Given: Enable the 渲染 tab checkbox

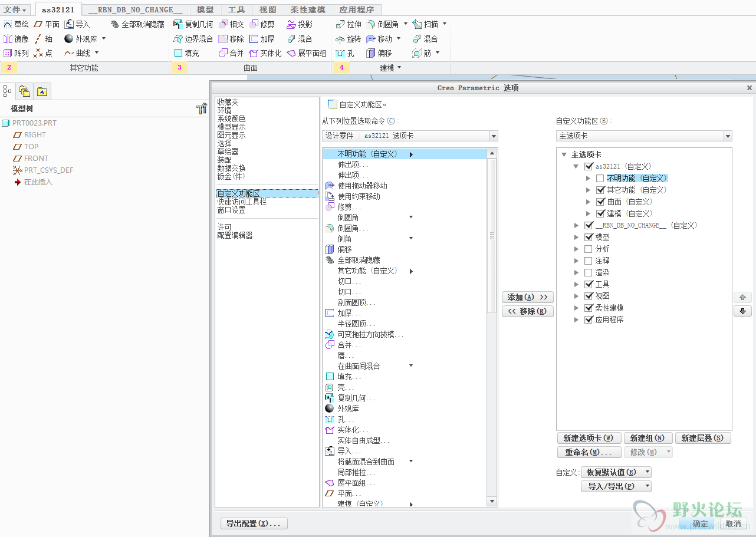Looking at the screenshot, I should point(588,272).
